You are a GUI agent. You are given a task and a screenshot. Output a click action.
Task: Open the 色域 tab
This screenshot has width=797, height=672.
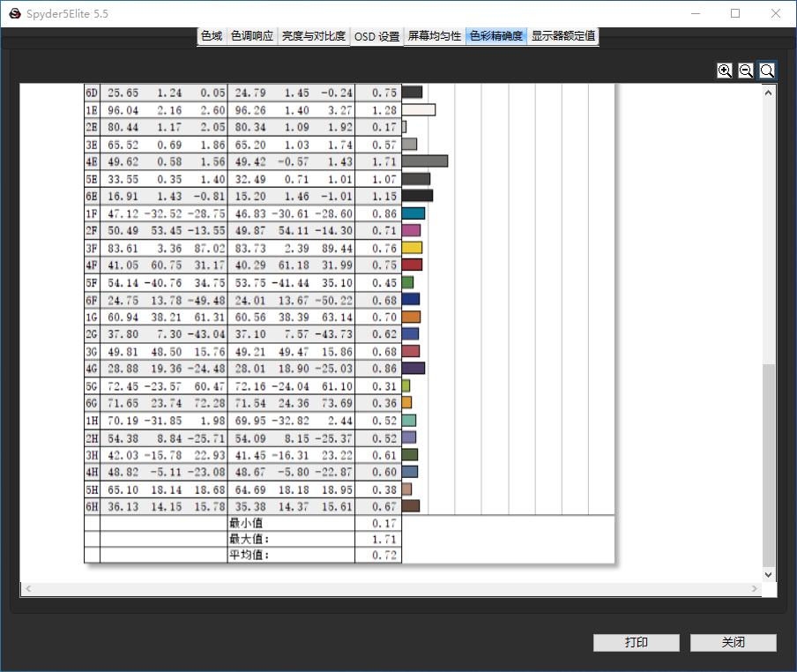[212, 36]
